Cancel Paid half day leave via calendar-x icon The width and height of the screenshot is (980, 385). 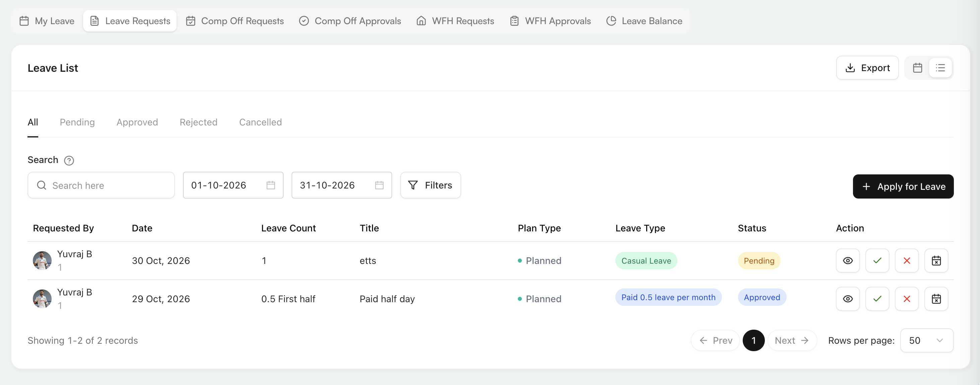click(x=936, y=299)
